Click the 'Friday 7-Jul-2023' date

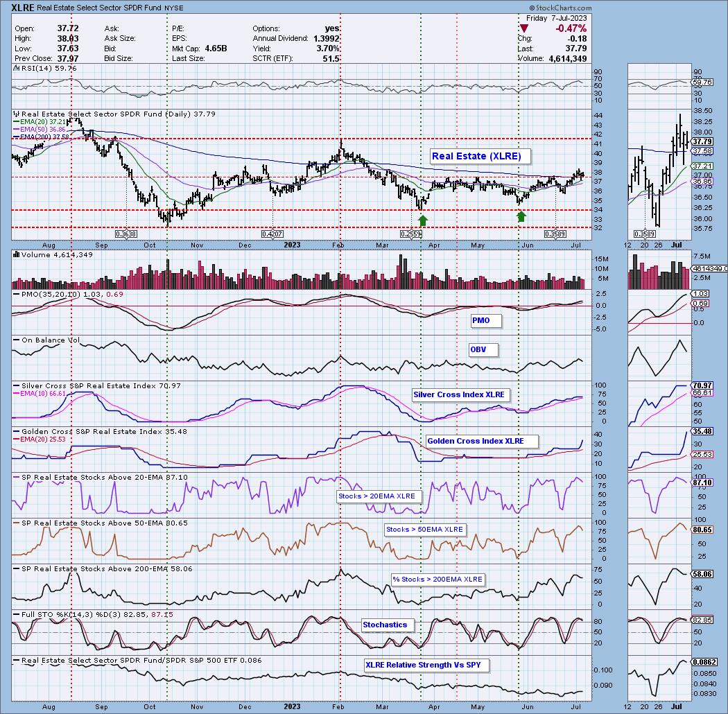pos(556,18)
